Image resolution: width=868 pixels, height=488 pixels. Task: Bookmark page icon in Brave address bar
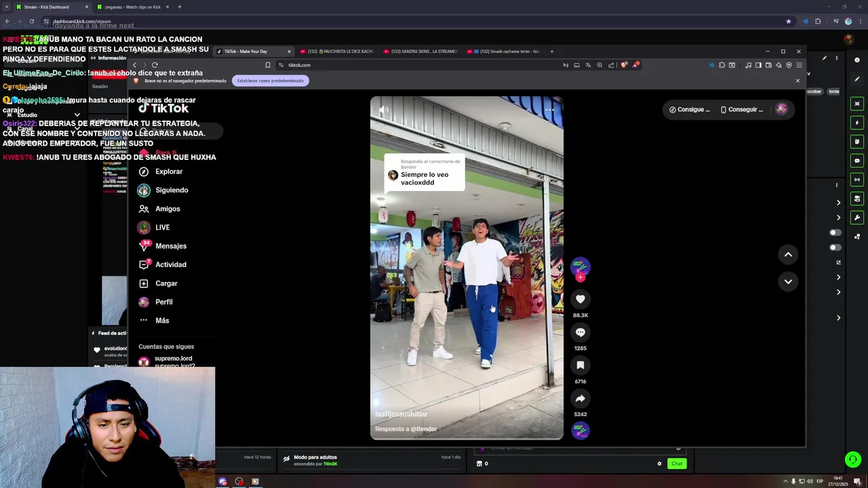click(268, 65)
